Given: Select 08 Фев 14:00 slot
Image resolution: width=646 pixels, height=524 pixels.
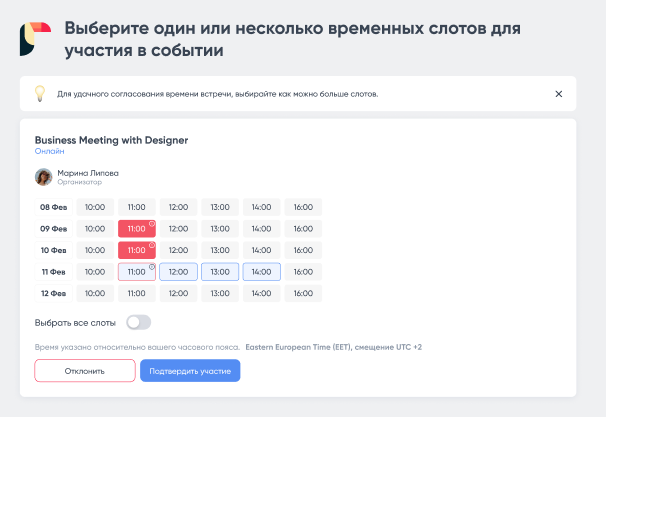Looking at the screenshot, I should pyautogui.click(x=262, y=207).
